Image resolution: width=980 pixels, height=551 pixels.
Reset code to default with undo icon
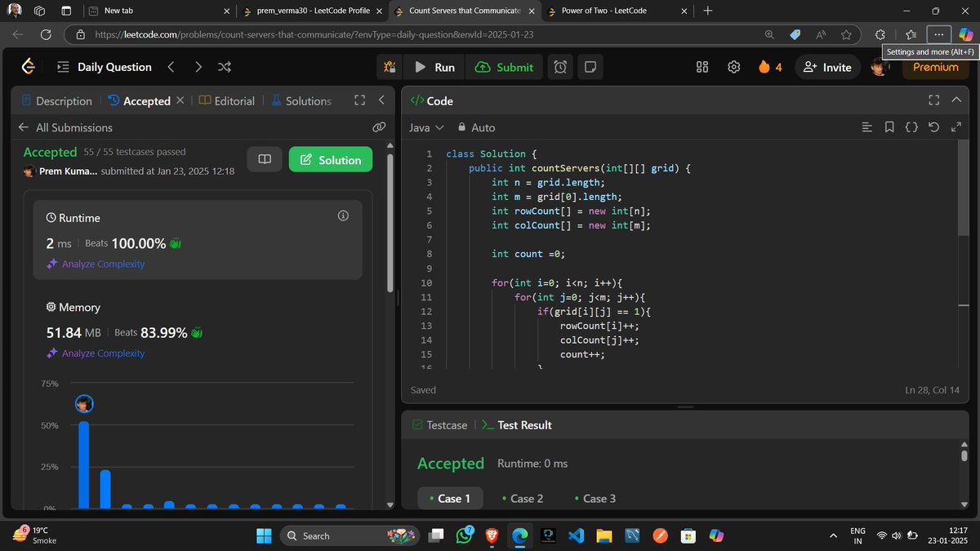935,127
